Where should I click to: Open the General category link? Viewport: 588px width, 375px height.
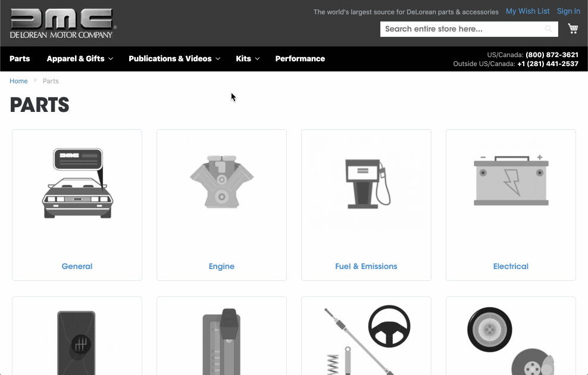point(77,266)
